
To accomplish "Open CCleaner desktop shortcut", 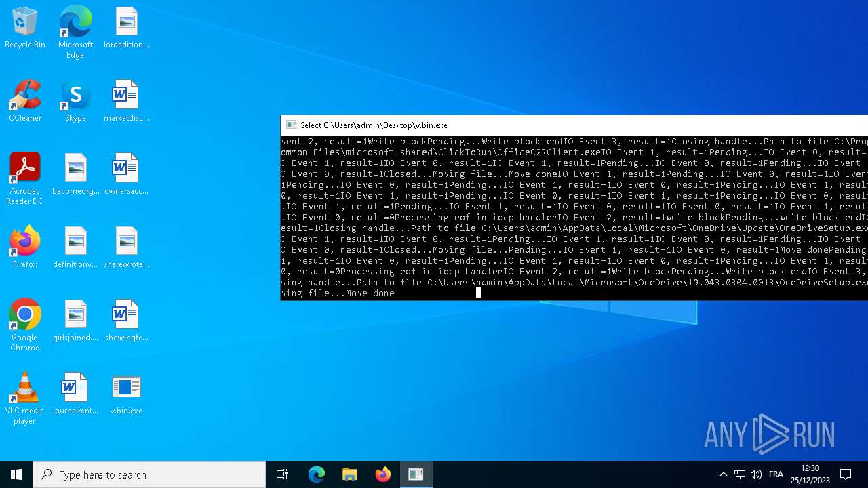I will click(25, 102).
